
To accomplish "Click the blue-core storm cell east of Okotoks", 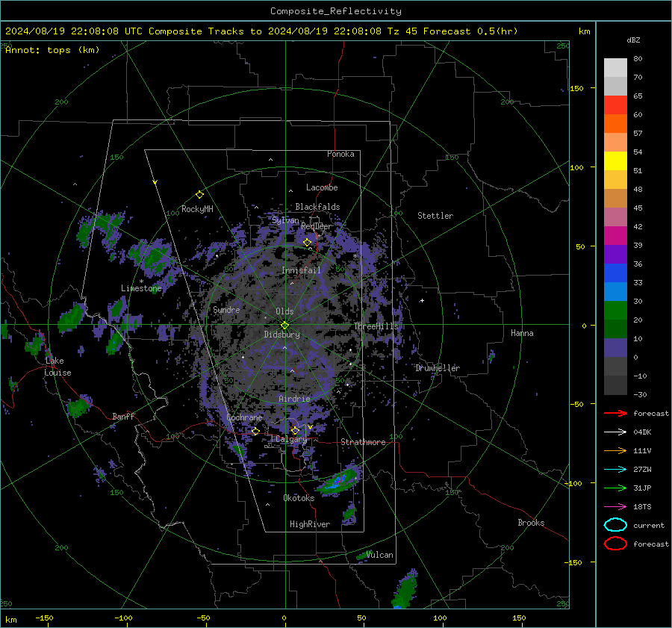I will (x=338, y=479).
